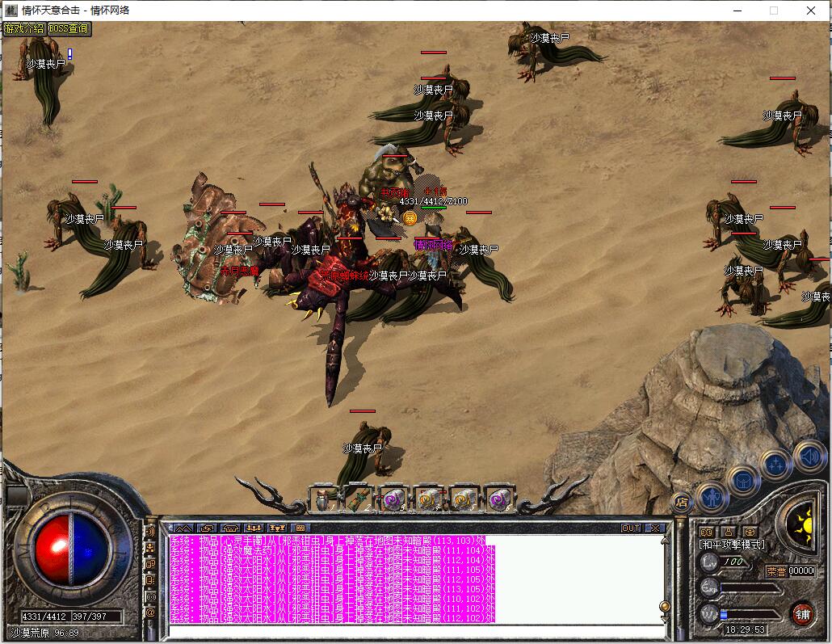Switch the 和平攻擊模式 attack mode label
The height and width of the screenshot is (644, 832).
[x=732, y=545]
